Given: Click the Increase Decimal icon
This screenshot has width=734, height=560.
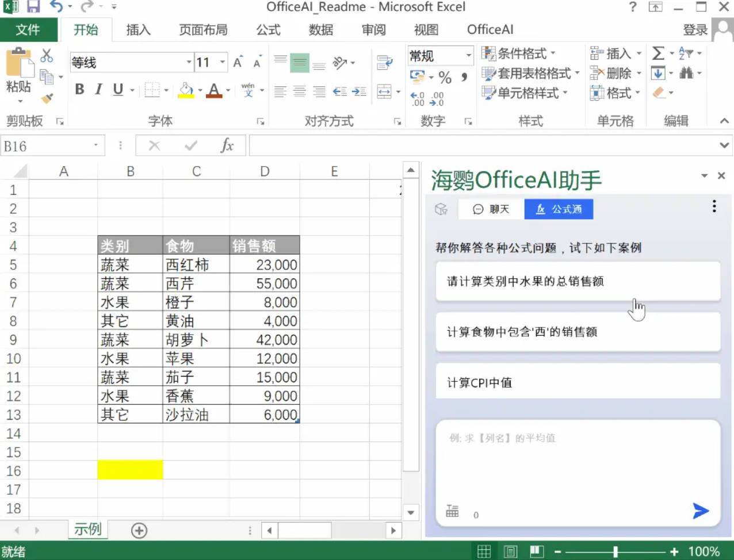Looking at the screenshot, I should [x=418, y=99].
